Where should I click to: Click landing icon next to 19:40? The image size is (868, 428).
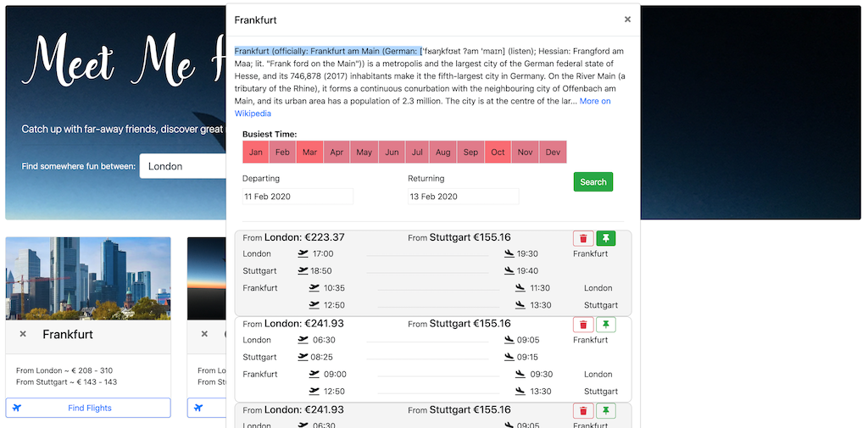click(x=509, y=270)
